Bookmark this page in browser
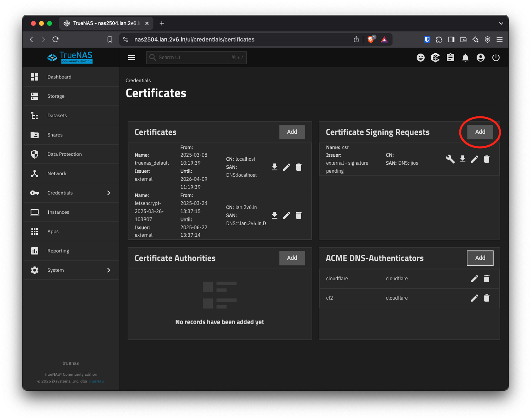This screenshot has width=531, height=420. pos(110,39)
